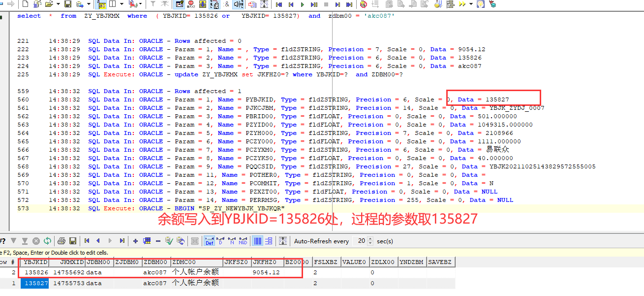
Task: Click the green play arrow in the top toolbar
Action: (x=302, y=4)
